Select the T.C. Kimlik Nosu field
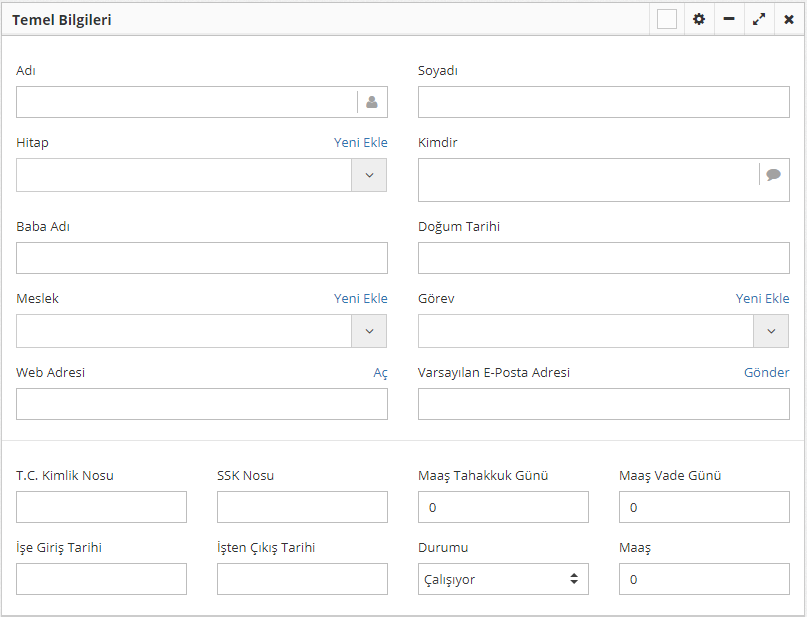This screenshot has height=617, width=807. (x=101, y=507)
